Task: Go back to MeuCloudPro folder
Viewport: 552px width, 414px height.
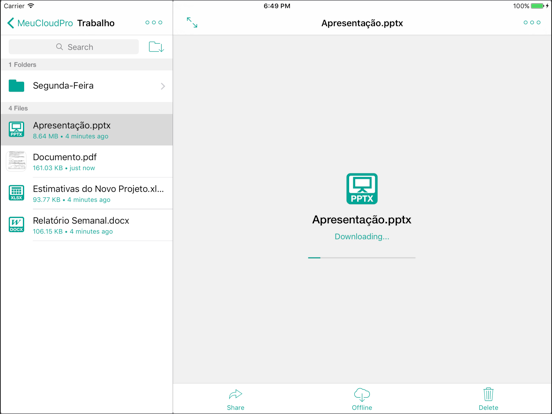Action: (40, 23)
